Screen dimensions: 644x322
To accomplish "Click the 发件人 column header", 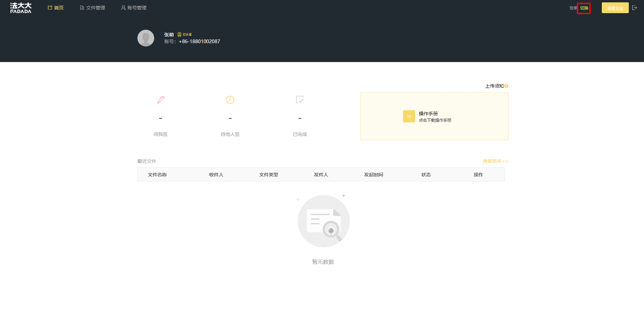I will pyautogui.click(x=321, y=175).
